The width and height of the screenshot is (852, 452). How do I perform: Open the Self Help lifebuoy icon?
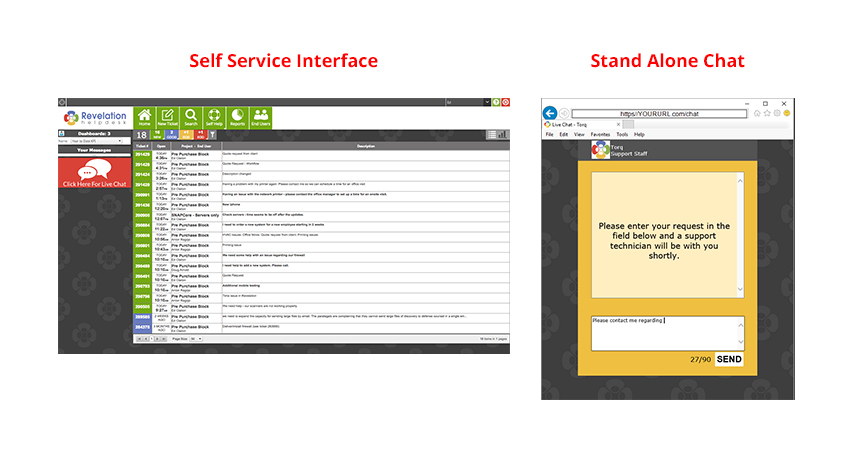[x=214, y=117]
